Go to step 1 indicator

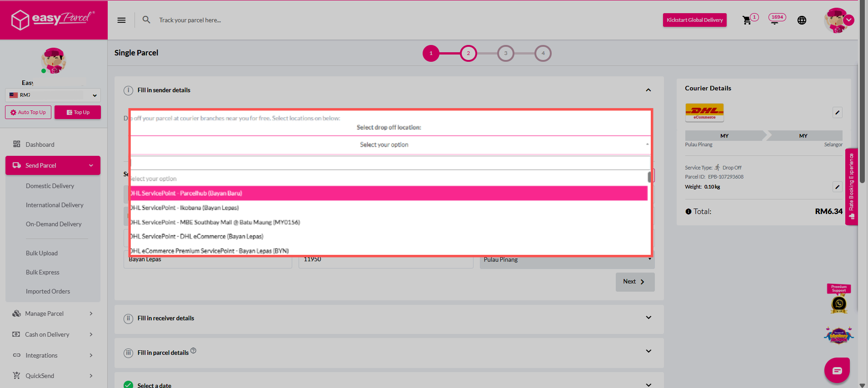[431, 53]
